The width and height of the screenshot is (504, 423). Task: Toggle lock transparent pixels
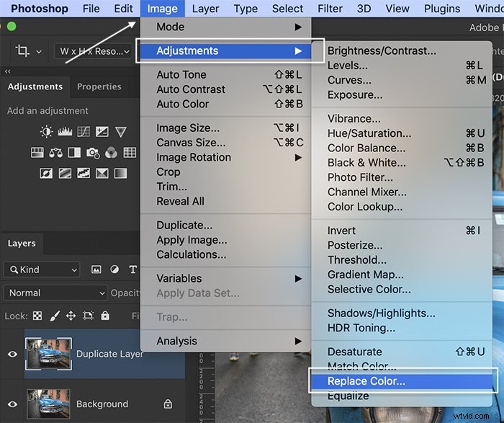[37, 316]
